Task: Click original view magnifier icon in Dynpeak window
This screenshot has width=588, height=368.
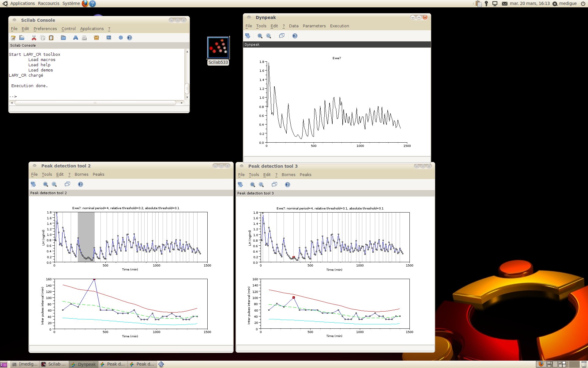Action: point(269,36)
